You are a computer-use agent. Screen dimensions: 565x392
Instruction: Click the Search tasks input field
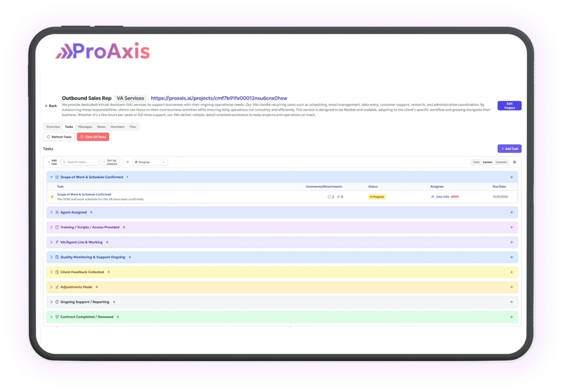click(80, 162)
